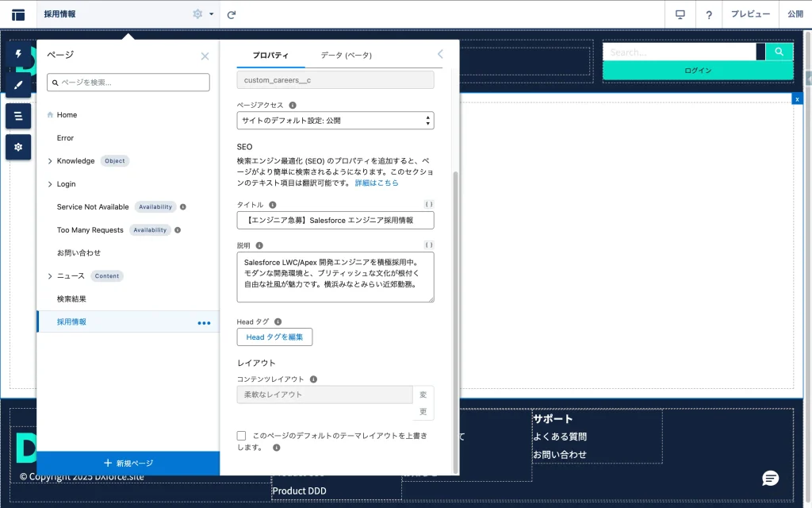Screen dimensions: 812x508
Task: Open the help question mark icon
Action: pos(709,14)
